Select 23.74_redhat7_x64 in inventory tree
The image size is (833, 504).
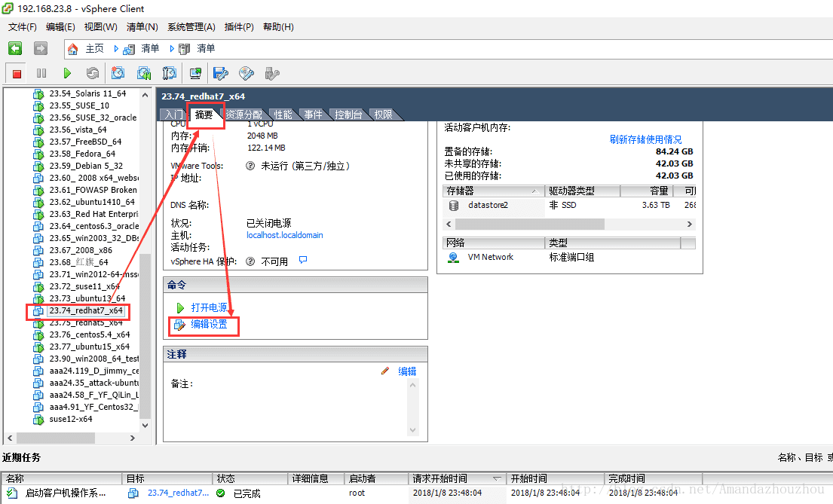pos(85,310)
